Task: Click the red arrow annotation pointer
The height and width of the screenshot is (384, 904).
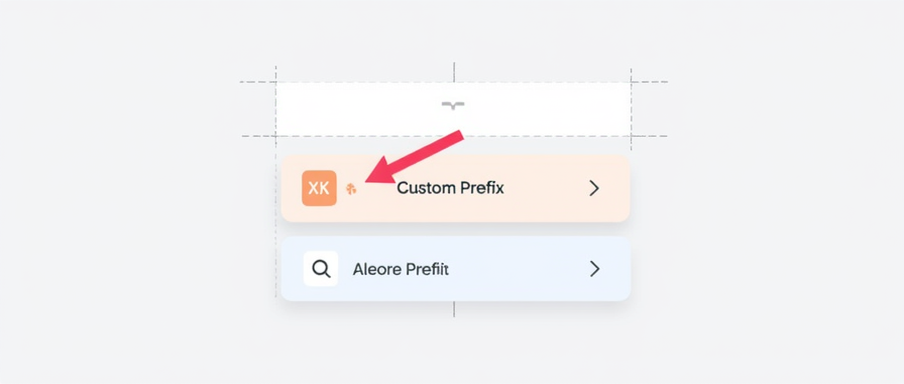Action: tap(415, 157)
